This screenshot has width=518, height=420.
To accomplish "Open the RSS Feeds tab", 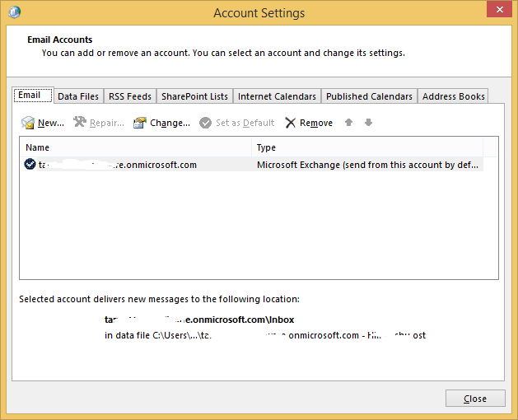I will (130, 96).
